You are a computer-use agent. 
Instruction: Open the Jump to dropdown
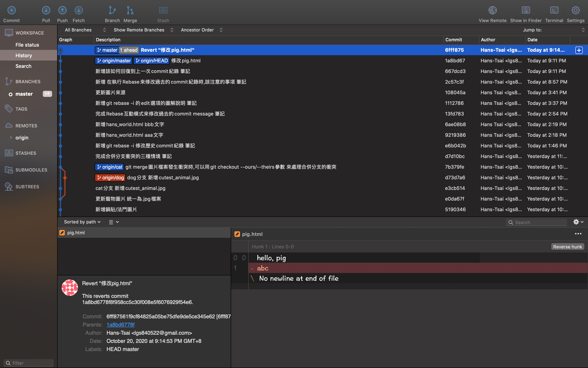tap(554, 30)
